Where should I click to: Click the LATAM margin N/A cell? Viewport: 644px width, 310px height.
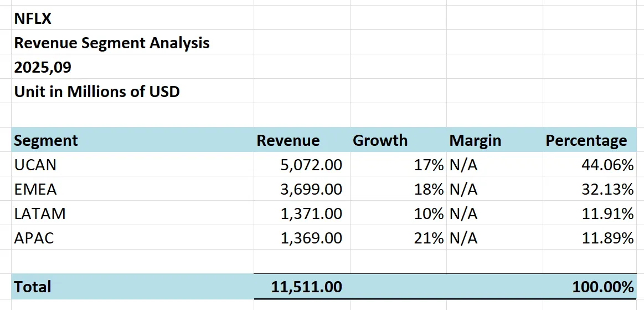463,214
